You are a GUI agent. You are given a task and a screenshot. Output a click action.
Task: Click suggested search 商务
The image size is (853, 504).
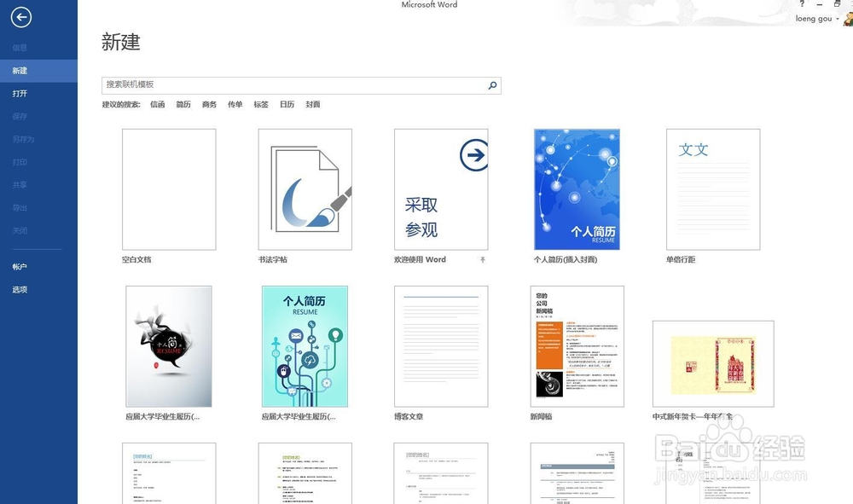(x=210, y=104)
